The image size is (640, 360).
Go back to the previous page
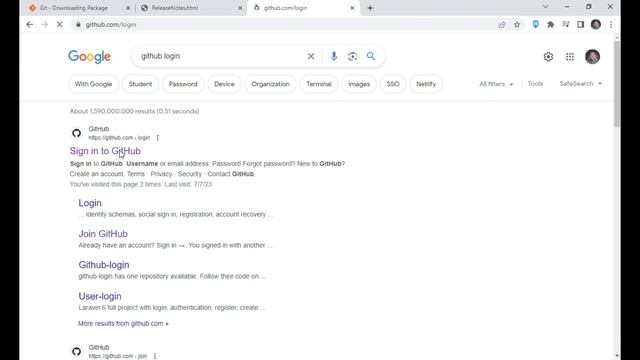(30, 24)
